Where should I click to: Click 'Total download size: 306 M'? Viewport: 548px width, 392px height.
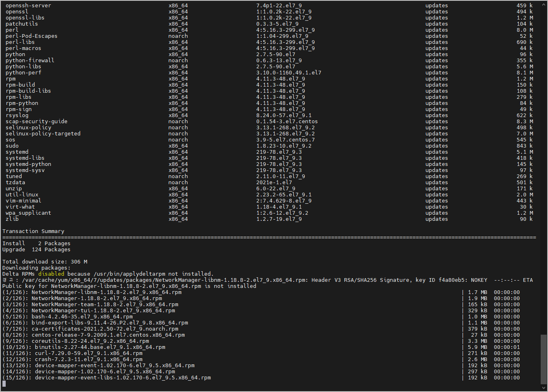pyautogui.click(x=45, y=262)
